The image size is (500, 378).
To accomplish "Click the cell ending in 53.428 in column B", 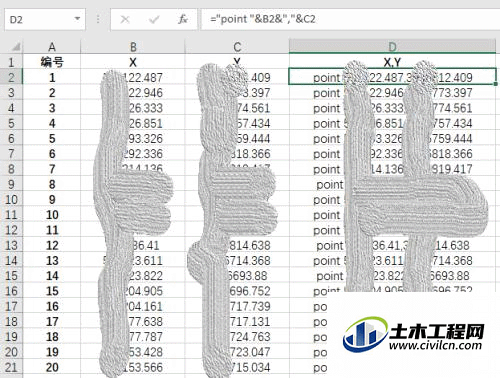I will pos(133,352).
